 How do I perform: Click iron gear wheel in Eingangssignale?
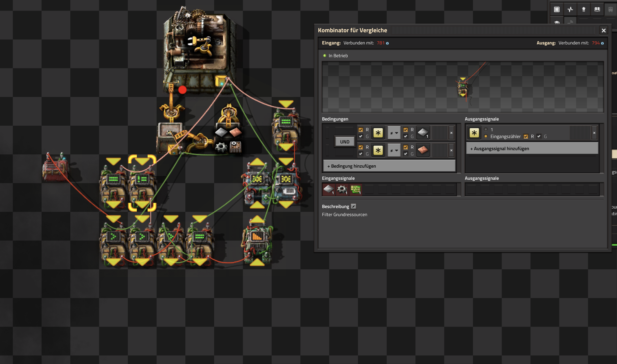coord(342,189)
